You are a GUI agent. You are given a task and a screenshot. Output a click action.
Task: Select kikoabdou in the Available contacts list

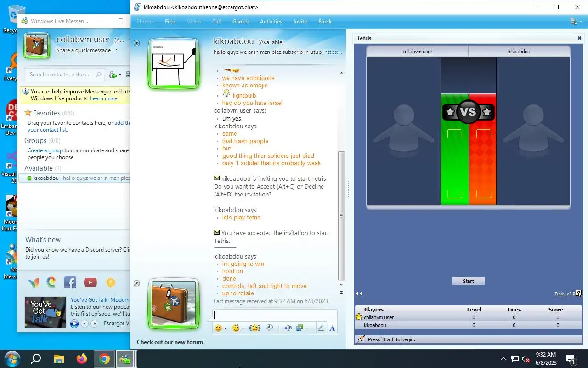point(74,178)
